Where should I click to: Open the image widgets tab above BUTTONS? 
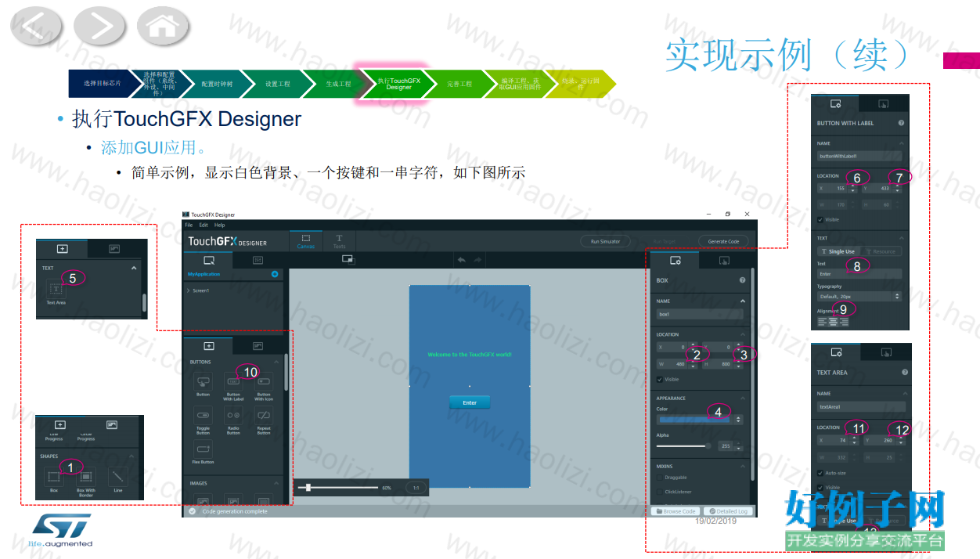click(258, 345)
